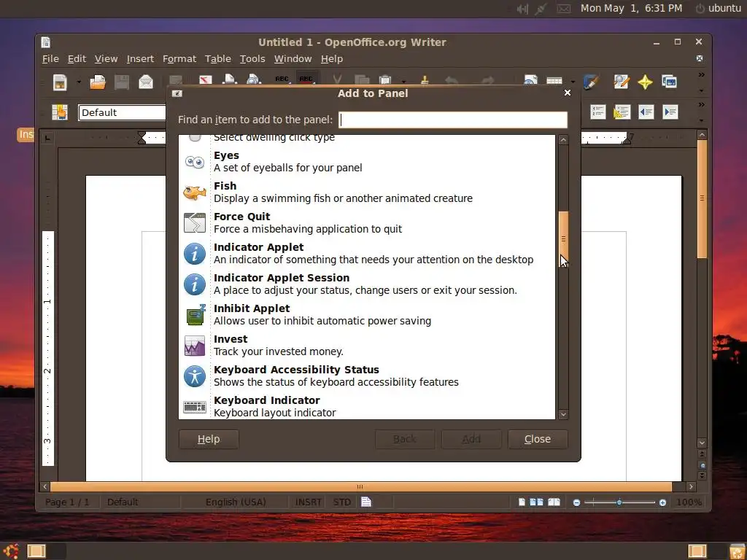Click the New document icon in Writer toolbar
The image size is (747, 560).
60,82
